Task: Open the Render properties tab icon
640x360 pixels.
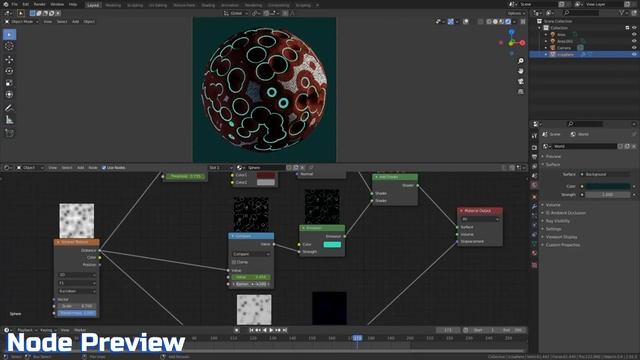Action: tap(534, 147)
